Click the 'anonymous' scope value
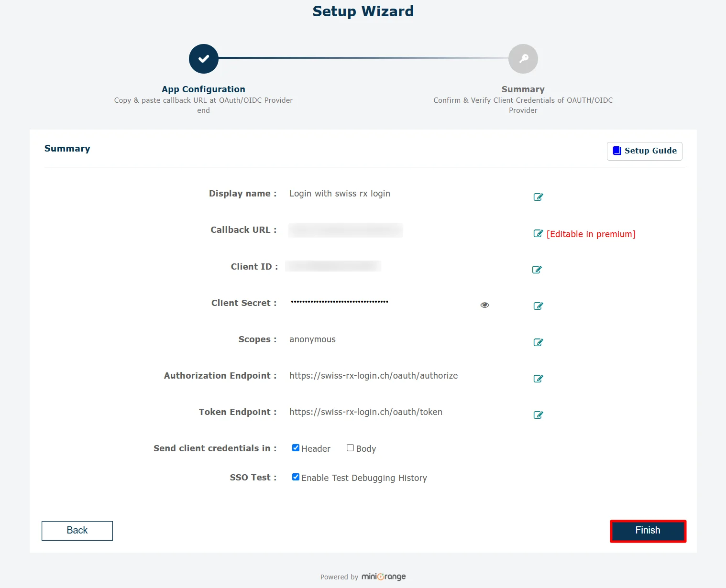This screenshot has width=726, height=588. pyautogui.click(x=312, y=339)
